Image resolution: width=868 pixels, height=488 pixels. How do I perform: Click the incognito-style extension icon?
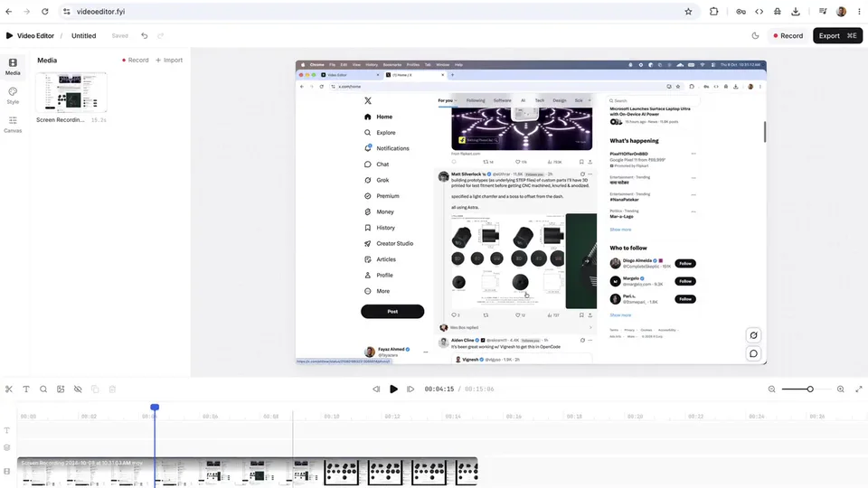click(778, 11)
